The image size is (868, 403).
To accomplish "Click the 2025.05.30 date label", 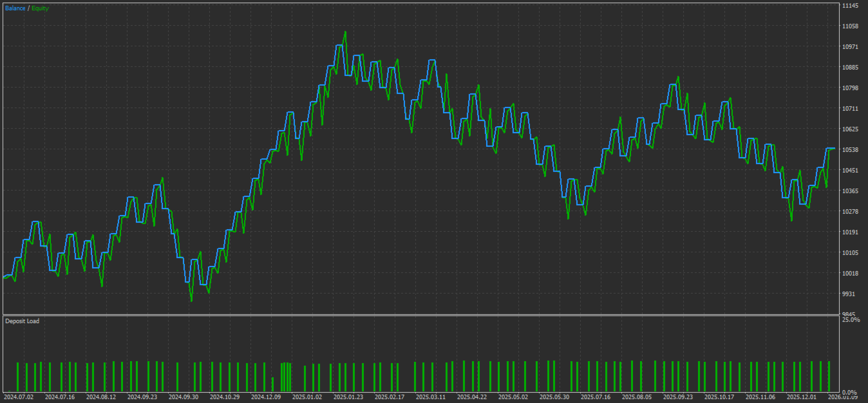I will [554, 397].
